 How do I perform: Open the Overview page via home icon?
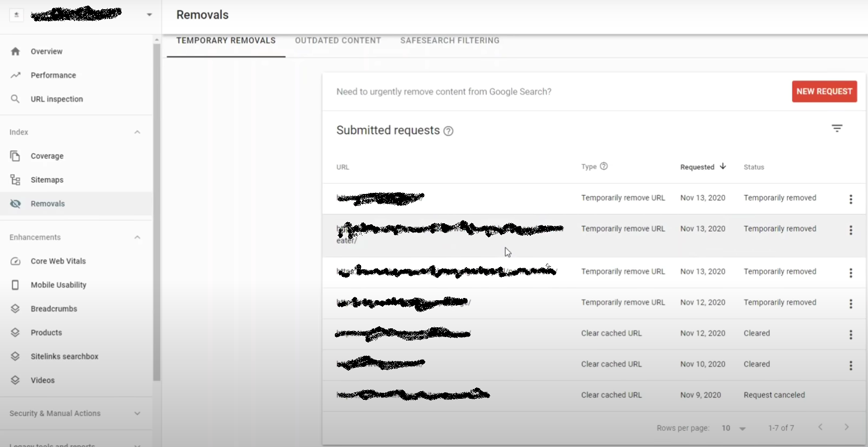tap(16, 51)
